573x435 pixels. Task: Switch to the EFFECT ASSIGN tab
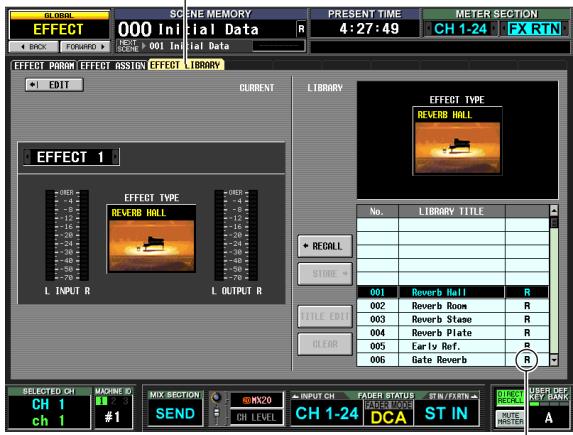112,65
